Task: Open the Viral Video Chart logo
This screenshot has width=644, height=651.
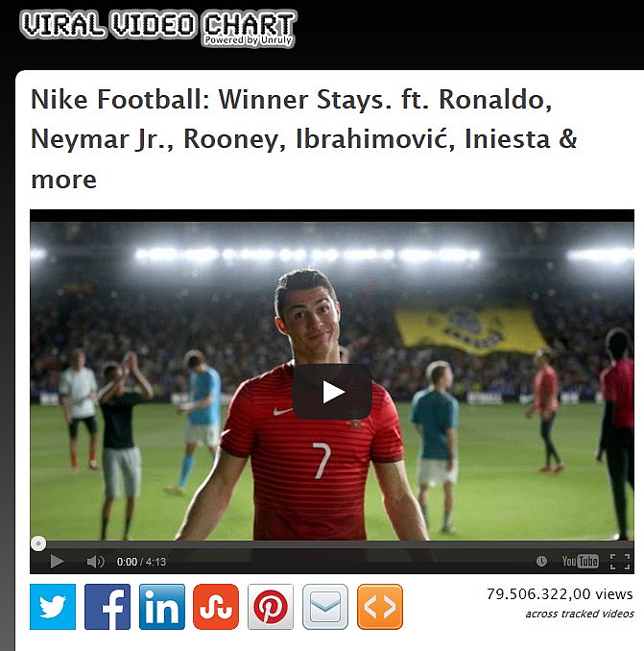Action: (158, 28)
